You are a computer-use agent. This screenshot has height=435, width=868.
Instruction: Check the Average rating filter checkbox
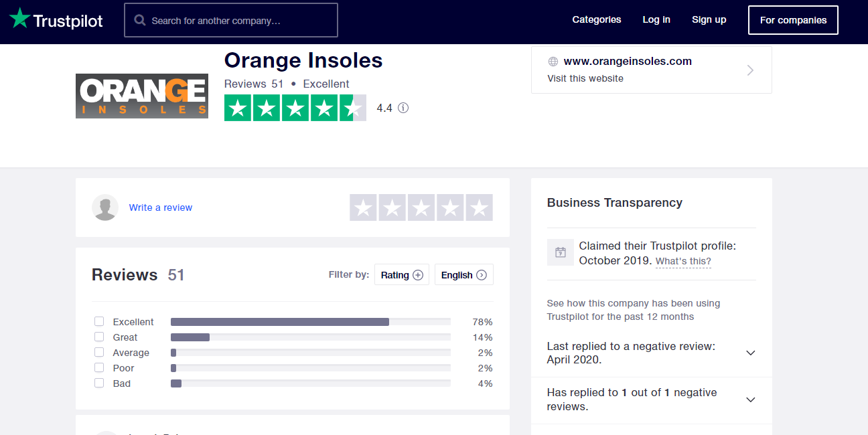(99, 353)
